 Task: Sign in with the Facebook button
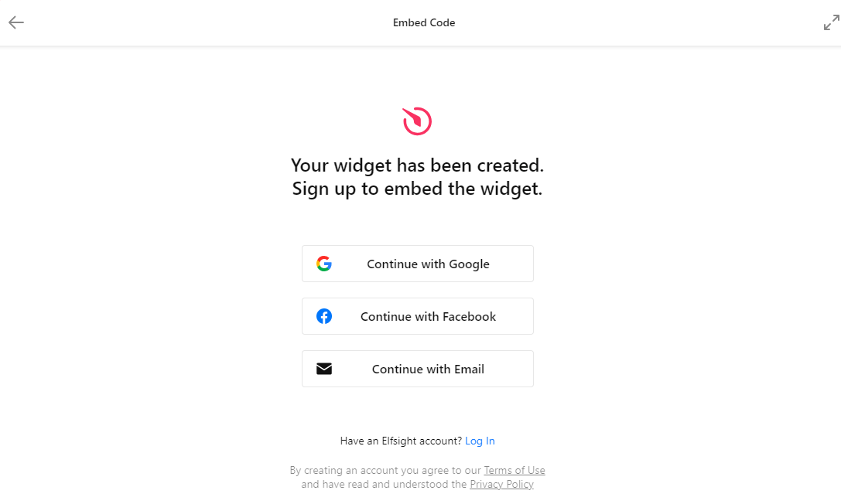pyautogui.click(x=417, y=316)
